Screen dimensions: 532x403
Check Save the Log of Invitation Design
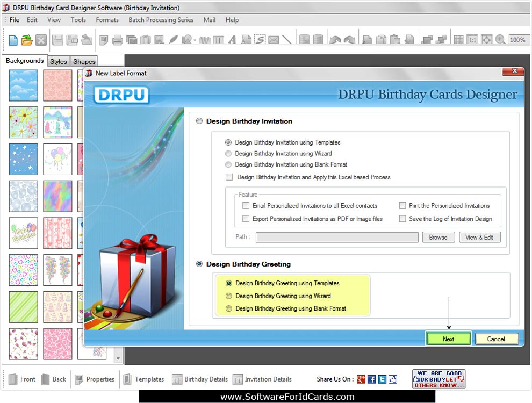pos(402,219)
